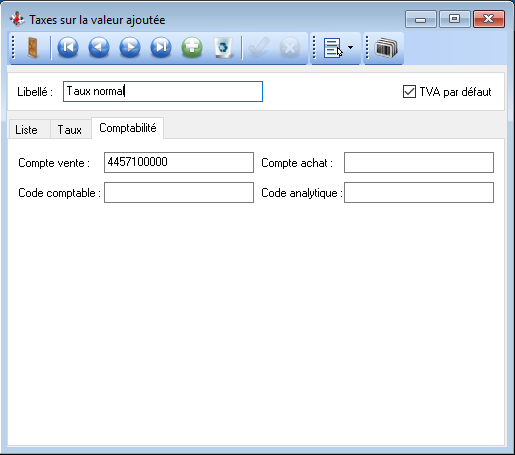515x455 pixels.
Task: Switch to the Liste tab
Action: tap(26, 130)
